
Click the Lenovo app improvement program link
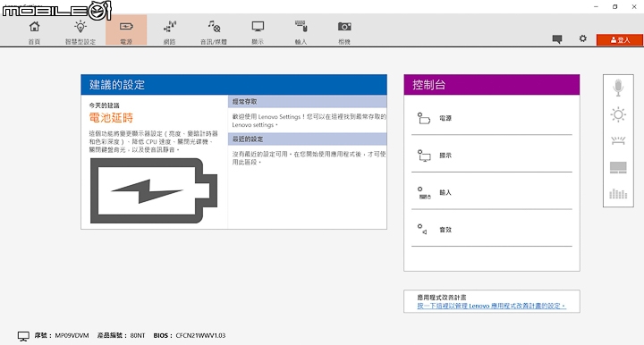492,306
